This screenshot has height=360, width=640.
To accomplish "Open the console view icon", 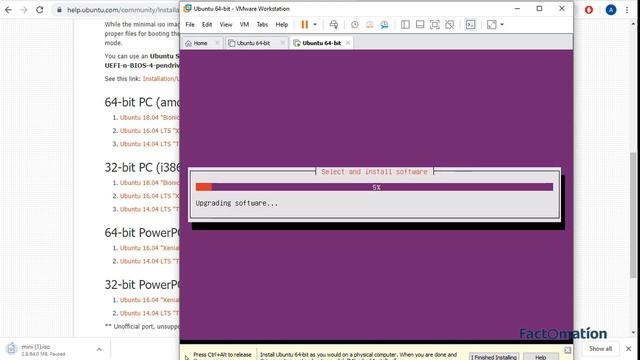I will [471, 24].
